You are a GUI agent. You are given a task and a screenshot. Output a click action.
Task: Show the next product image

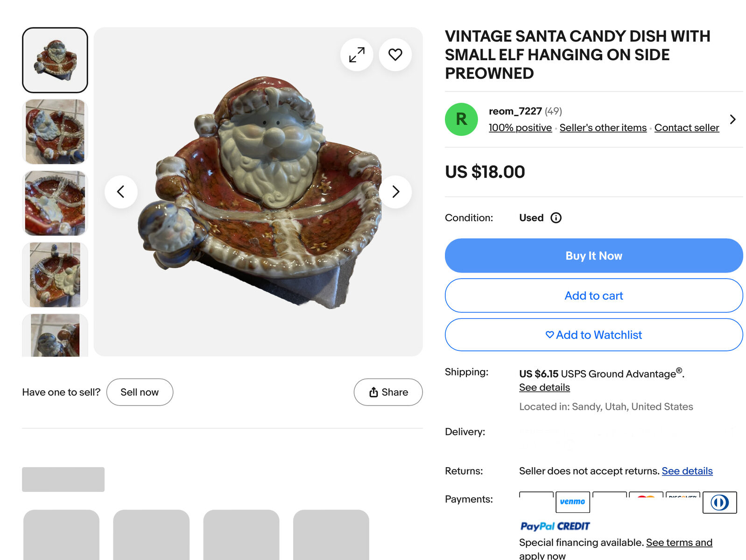[395, 192]
